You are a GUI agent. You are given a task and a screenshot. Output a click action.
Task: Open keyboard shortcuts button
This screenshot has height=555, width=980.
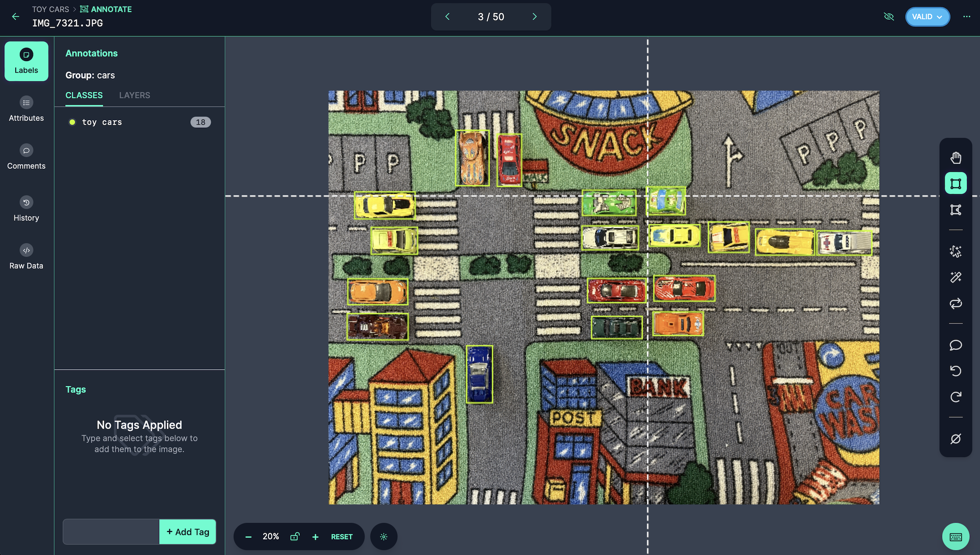click(x=956, y=537)
